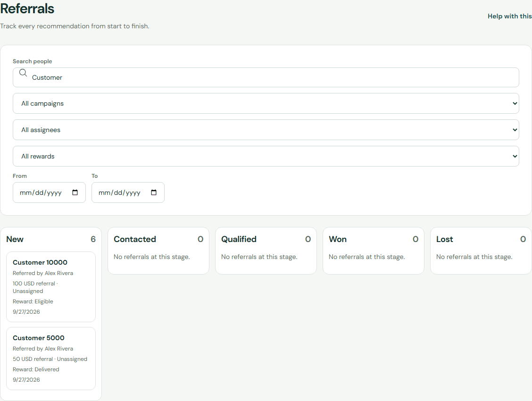
Task: Open the All assignees dropdown
Action: [266, 130]
